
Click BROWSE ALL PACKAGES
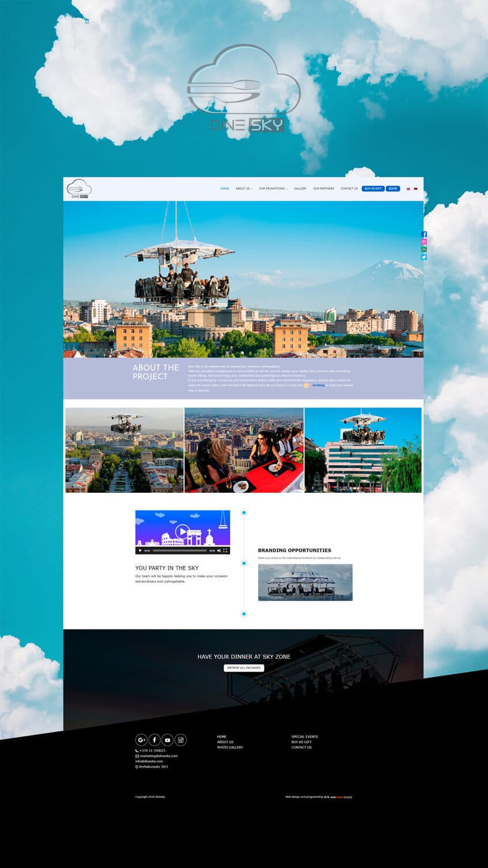click(243, 668)
